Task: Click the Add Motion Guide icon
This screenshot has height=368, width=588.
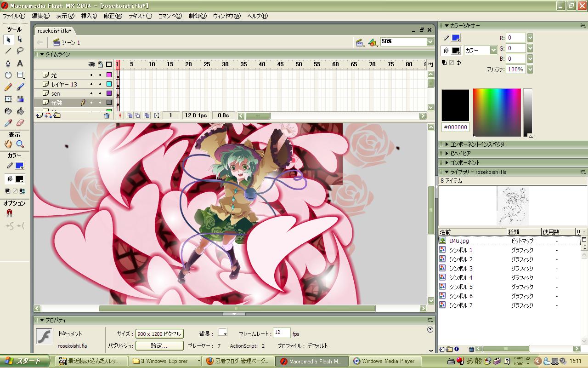Action: point(48,116)
